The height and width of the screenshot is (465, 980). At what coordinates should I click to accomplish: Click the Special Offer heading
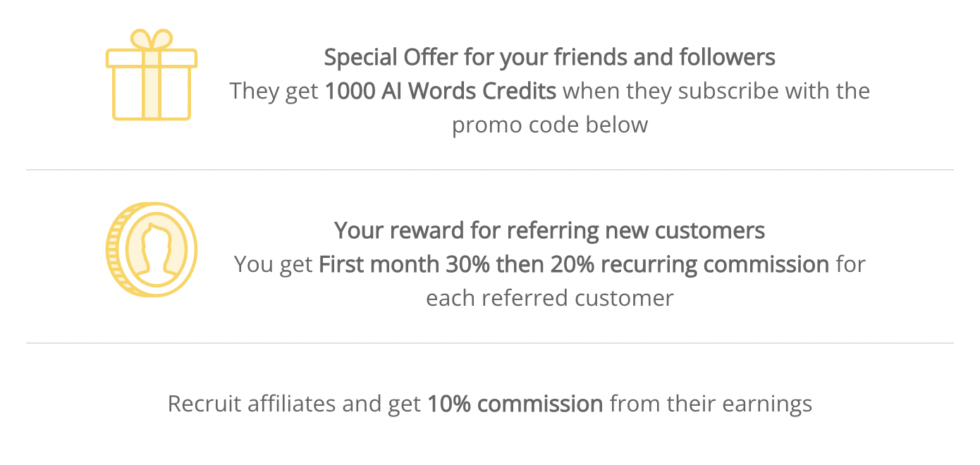pos(550,58)
